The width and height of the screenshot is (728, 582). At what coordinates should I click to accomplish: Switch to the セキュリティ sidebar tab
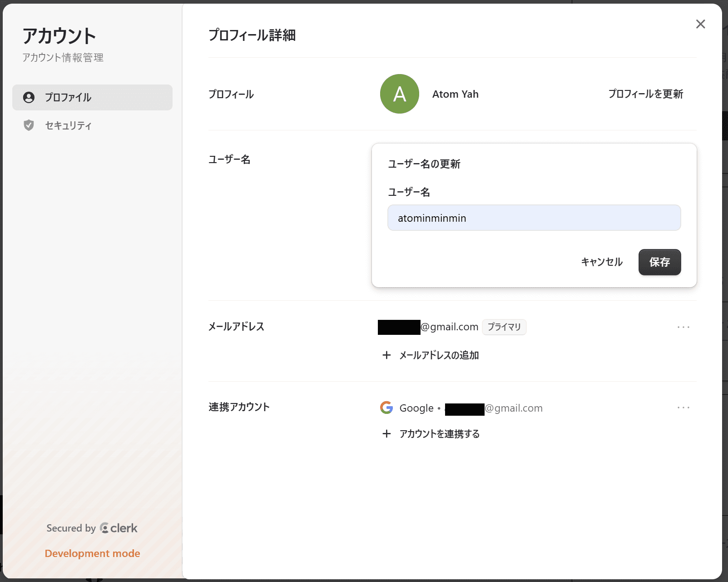click(x=68, y=125)
